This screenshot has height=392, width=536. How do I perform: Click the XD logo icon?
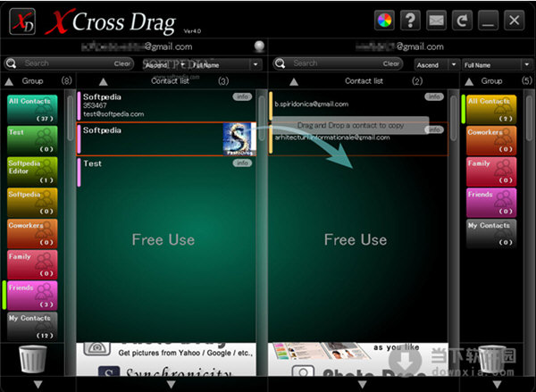(22, 21)
